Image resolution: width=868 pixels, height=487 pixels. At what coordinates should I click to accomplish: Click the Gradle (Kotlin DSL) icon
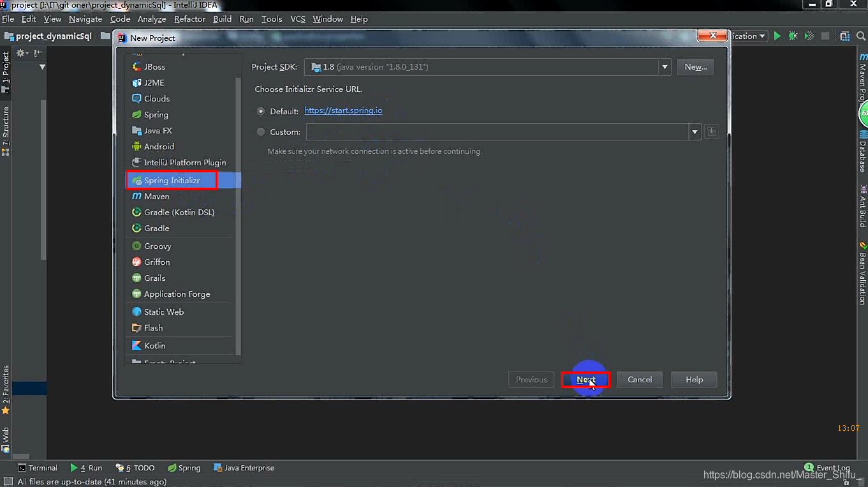tap(136, 212)
